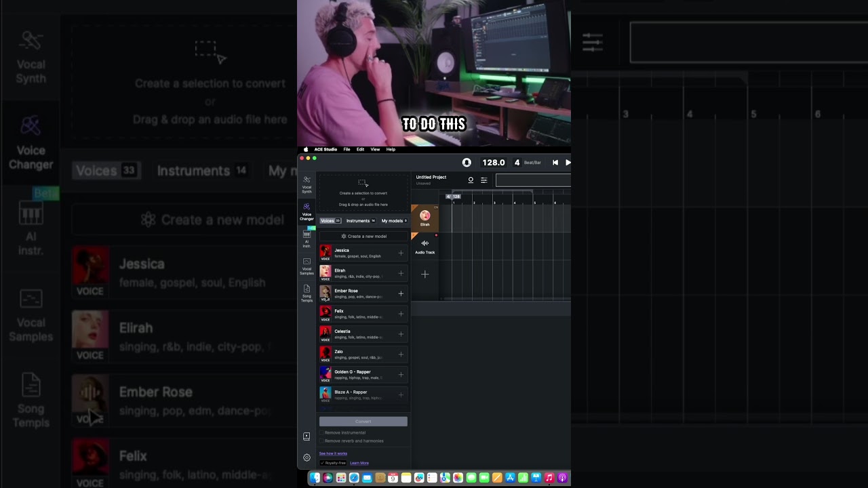
Task: Add the Celestia voice with its plus
Action: click(401, 334)
